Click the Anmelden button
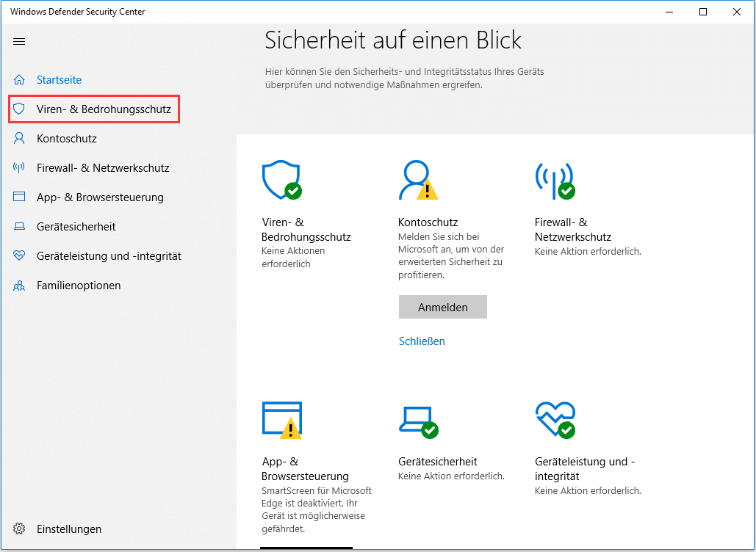 [442, 307]
